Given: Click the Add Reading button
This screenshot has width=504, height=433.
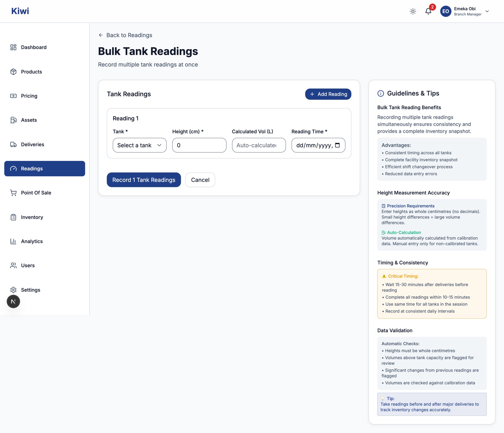Looking at the screenshot, I should 328,94.
